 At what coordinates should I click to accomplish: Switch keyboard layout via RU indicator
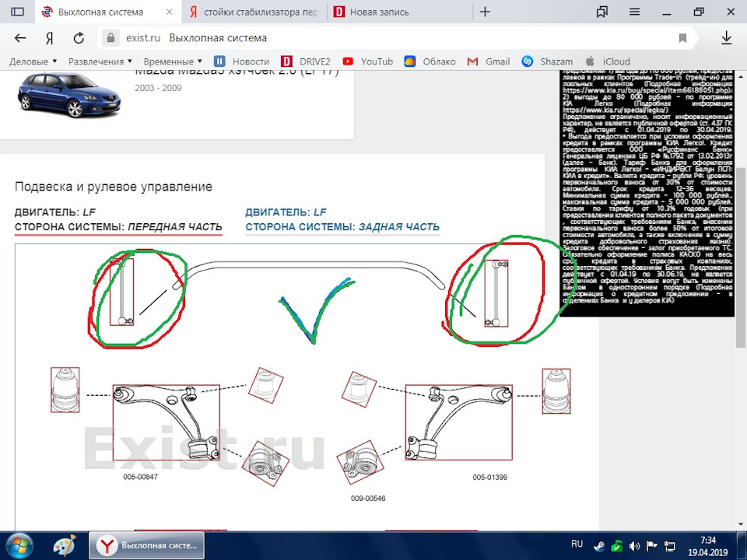point(577,544)
